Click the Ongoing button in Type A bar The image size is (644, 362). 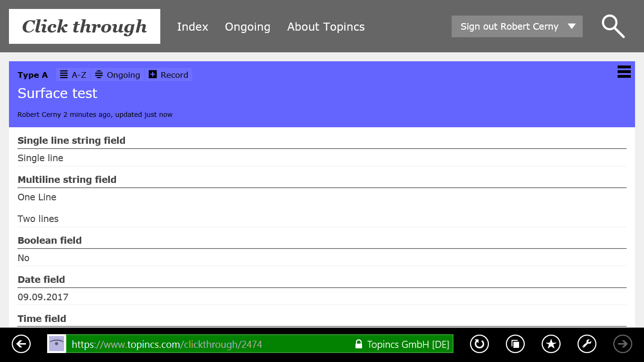click(118, 75)
